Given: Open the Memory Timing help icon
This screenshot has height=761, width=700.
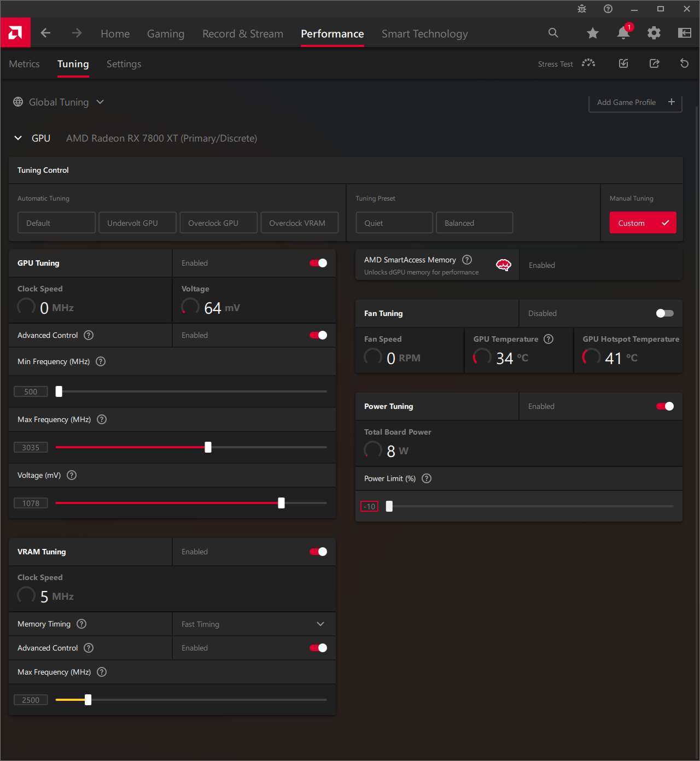Looking at the screenshot, I should (x=81, y=624).
